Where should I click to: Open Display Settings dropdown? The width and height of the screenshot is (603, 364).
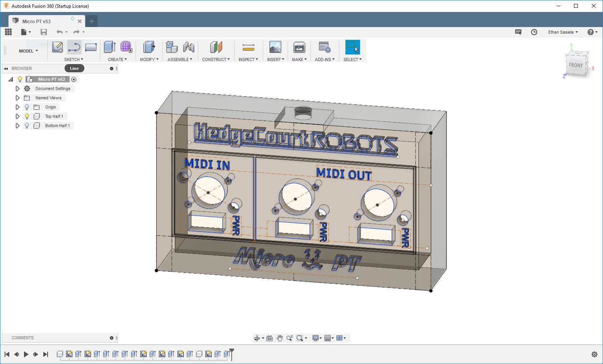317,338
